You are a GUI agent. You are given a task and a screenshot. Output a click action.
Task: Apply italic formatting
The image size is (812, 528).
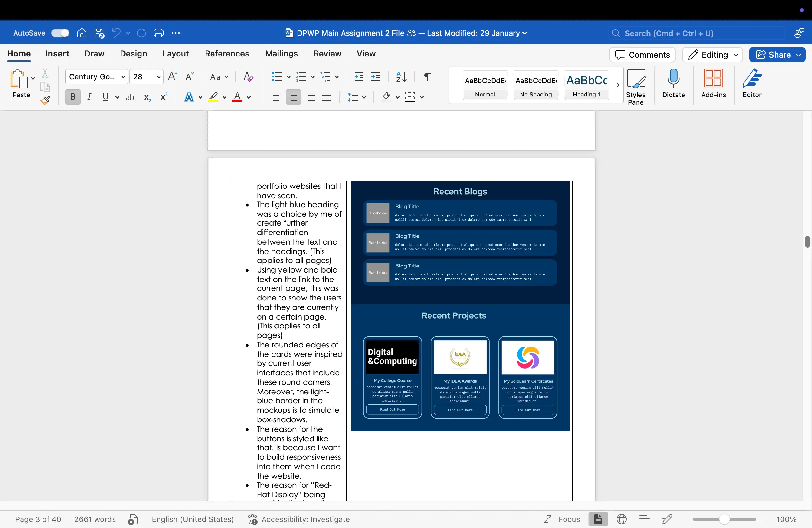(89, 97)
